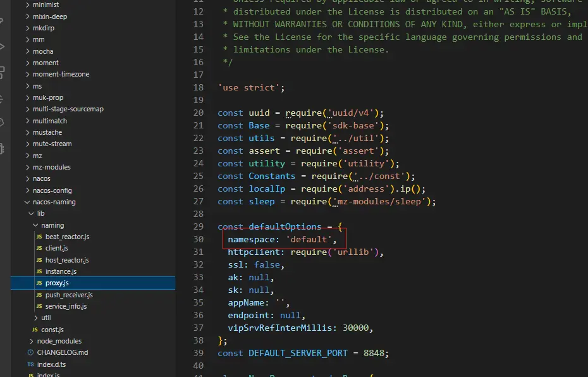Select the nacos folder
588x377 pixels.
[x=41, y=178]
